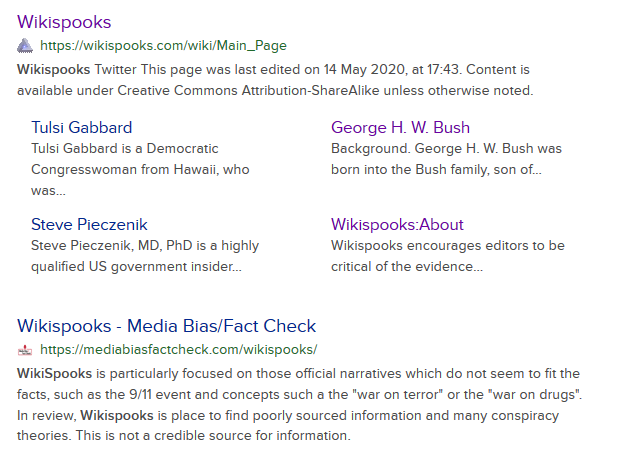
Task: Click the 'encourages editors to be critical' description
Action: [x=448, y=256]
